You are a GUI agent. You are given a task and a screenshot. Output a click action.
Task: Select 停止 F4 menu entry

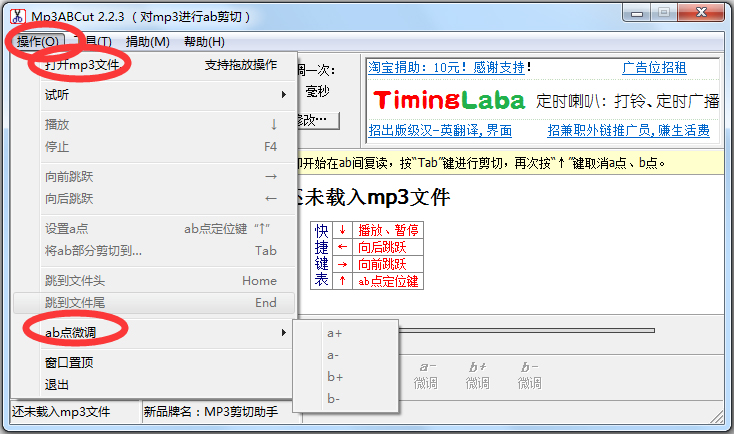(154, 147)
